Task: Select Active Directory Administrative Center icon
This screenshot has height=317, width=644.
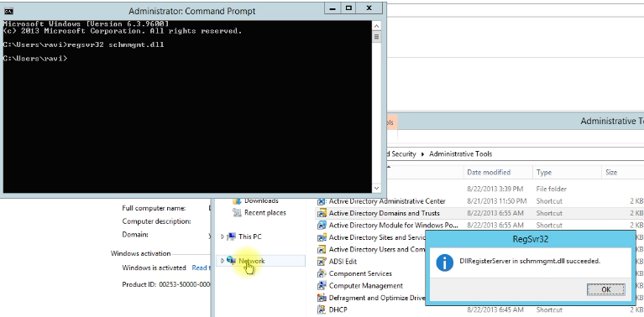Action: tap(322, 201)
